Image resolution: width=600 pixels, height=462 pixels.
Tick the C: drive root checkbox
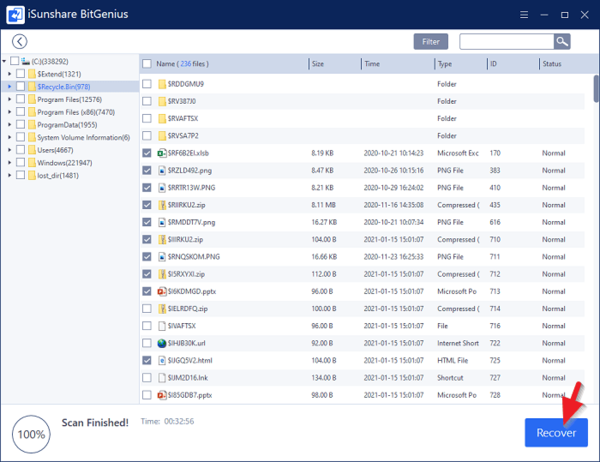click(15, 61)
